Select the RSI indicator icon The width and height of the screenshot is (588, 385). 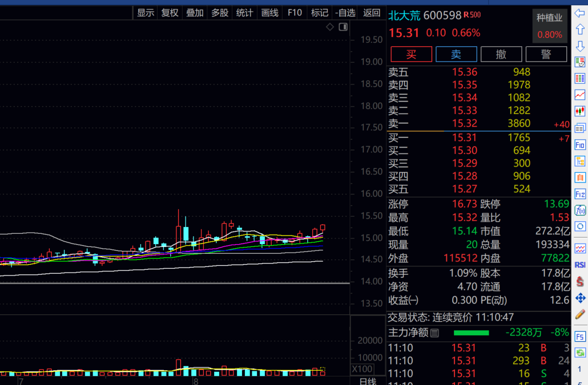click(x=580, y=265)
